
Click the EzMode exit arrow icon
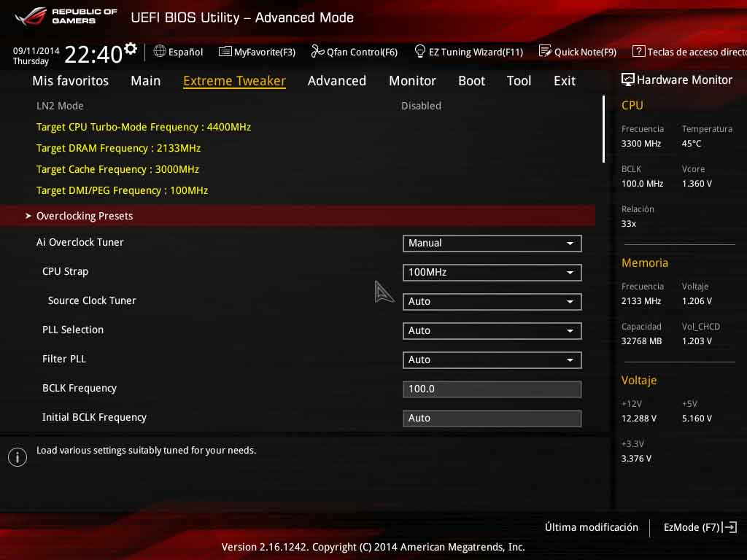tap(729, 527)
